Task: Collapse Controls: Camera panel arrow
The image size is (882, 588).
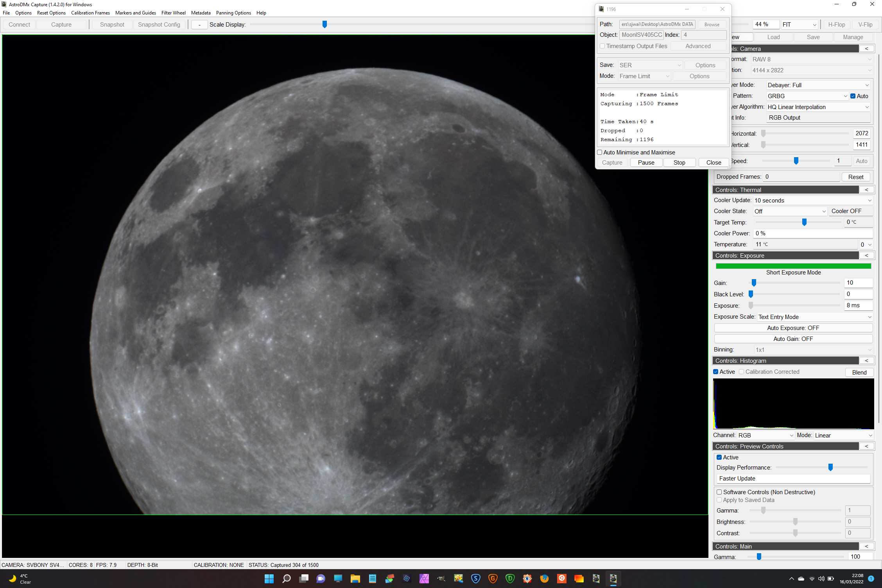Action: click(866, 48)
